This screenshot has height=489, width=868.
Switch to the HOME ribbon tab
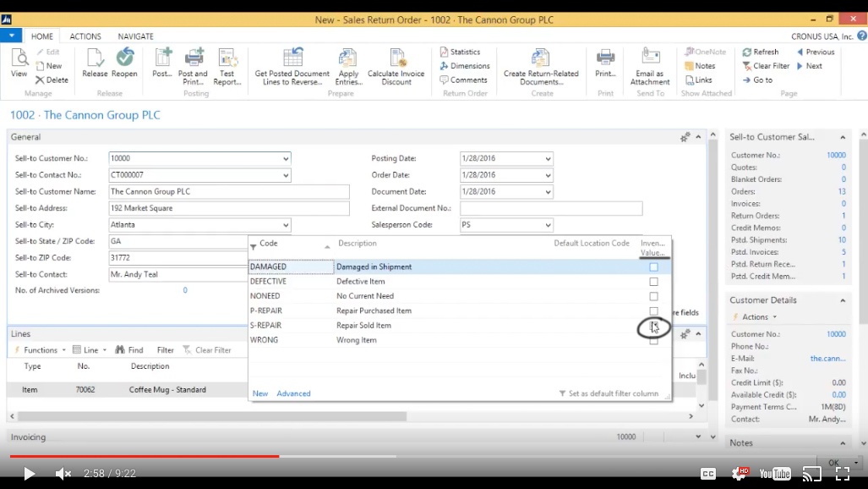point(42,36)
